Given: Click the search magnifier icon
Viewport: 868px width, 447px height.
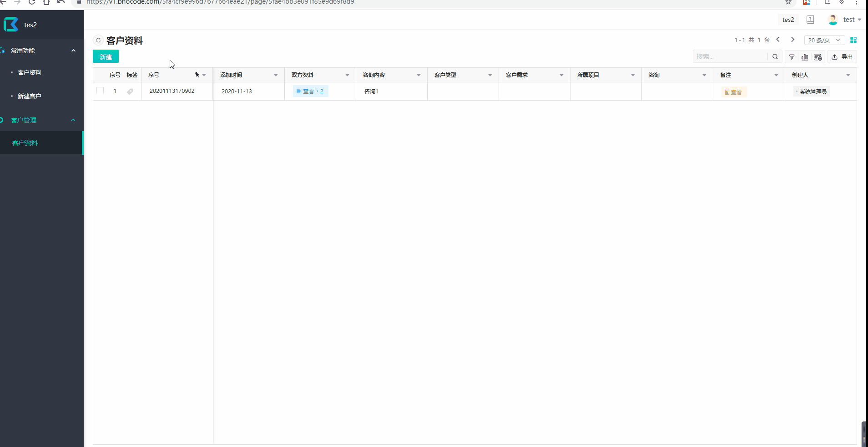Looking at the screenshot, I should click(775, 57).
